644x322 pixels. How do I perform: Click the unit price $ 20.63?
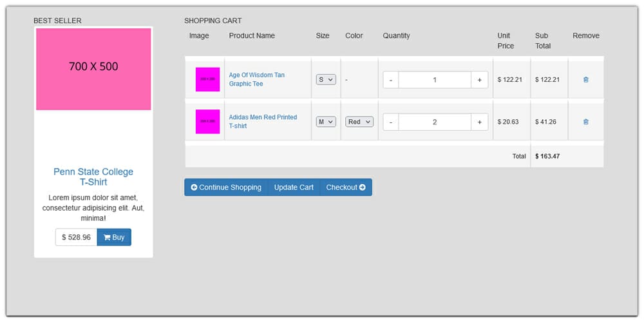pyautogui.click(x=508, y=122)
